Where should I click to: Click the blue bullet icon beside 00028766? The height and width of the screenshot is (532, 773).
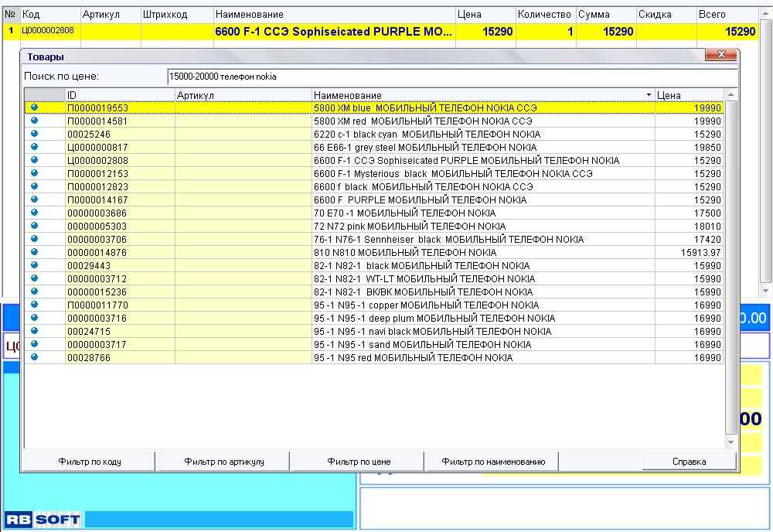(34, 357)
